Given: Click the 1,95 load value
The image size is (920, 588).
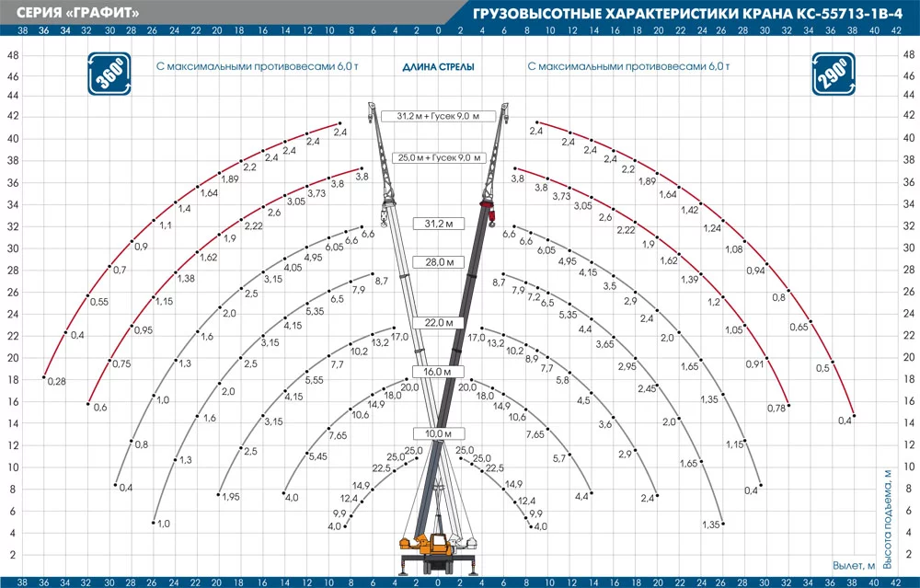Looking at the screenshot, I should pos(231,497).
